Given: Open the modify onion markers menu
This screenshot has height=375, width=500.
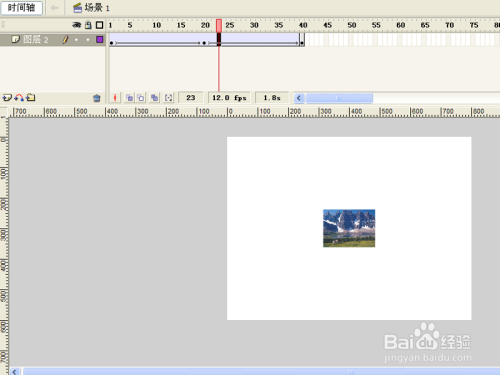Looking at the screenshot, I should click(x=169, y=98).
